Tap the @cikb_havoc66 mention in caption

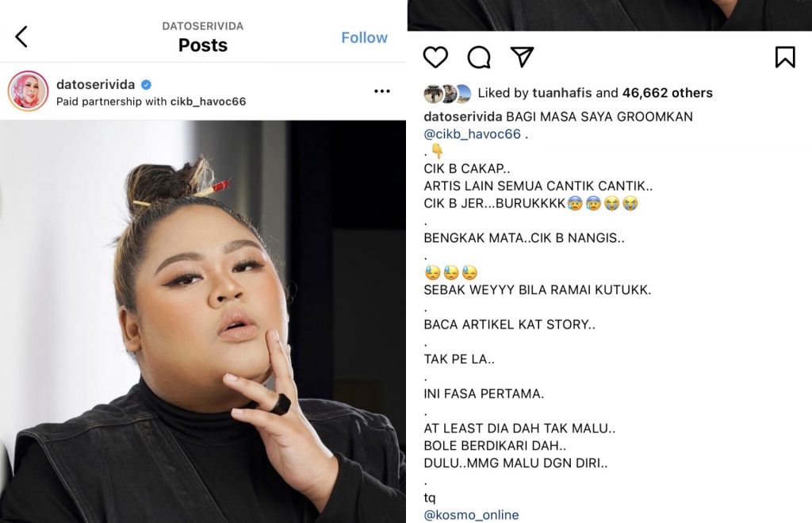pos(473,134)
